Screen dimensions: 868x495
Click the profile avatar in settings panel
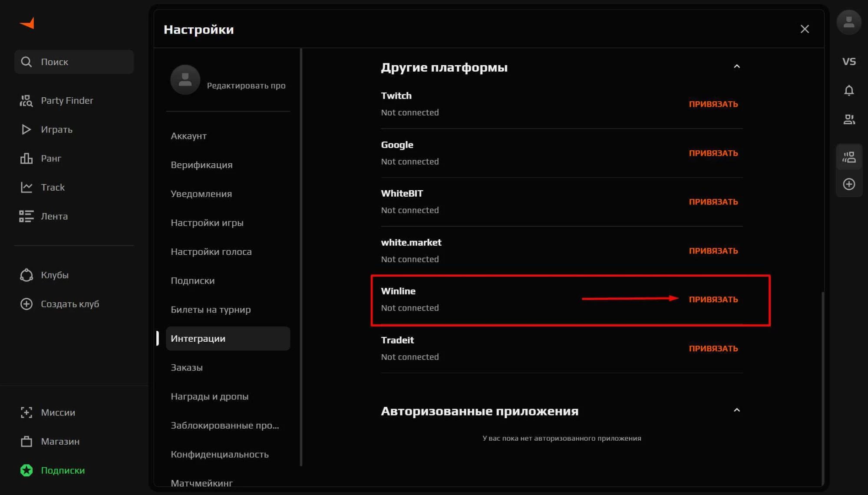[185, 80]
